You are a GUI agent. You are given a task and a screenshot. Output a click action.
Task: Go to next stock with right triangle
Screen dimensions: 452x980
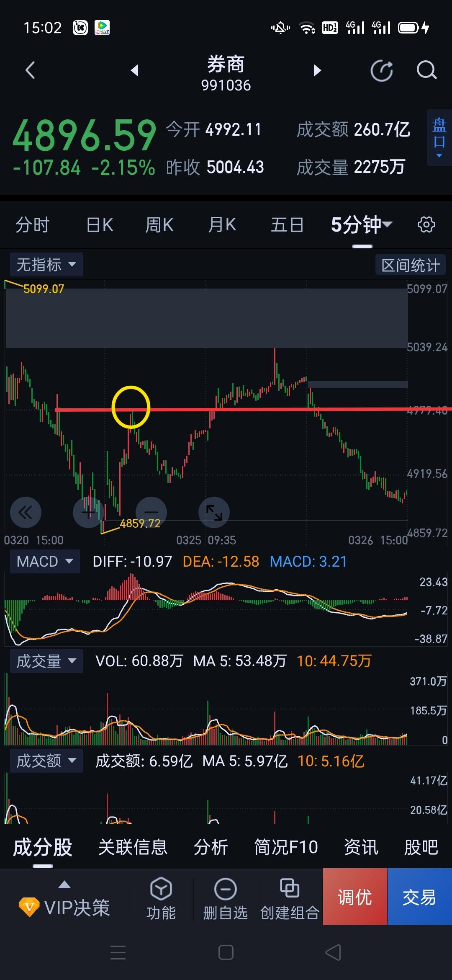tap(317, 70)
